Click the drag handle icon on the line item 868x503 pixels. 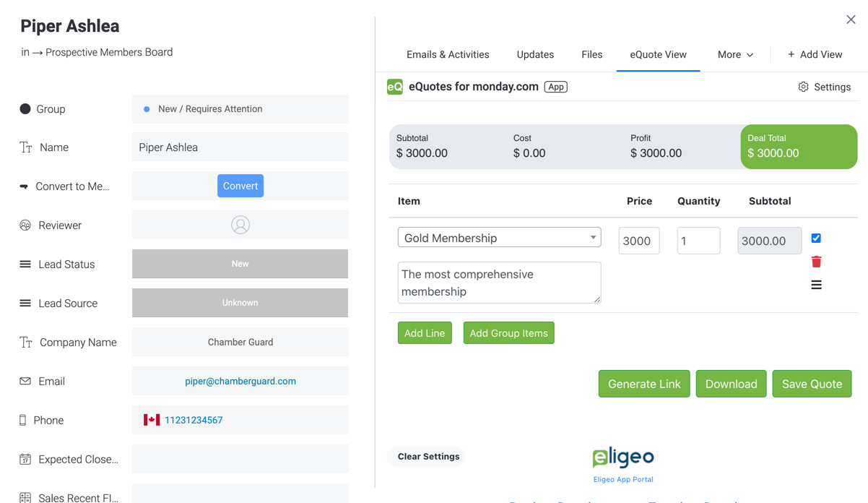(816, 285)
